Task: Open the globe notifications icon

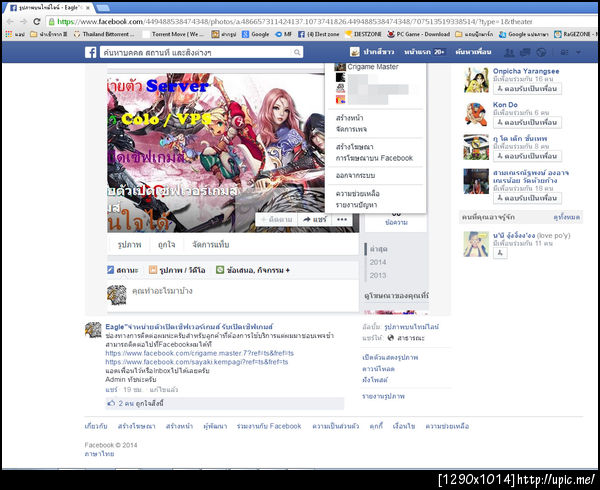Action: [541, 52]
